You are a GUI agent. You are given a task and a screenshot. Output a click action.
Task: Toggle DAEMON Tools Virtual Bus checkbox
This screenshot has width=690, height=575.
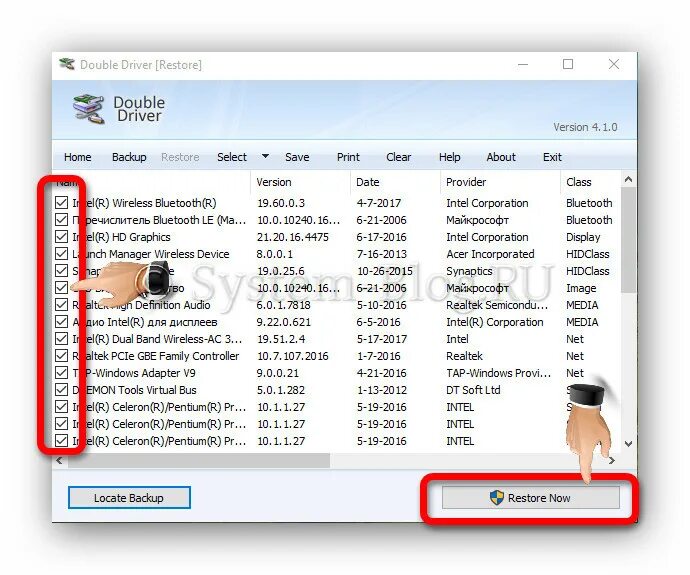pos(62,390)
